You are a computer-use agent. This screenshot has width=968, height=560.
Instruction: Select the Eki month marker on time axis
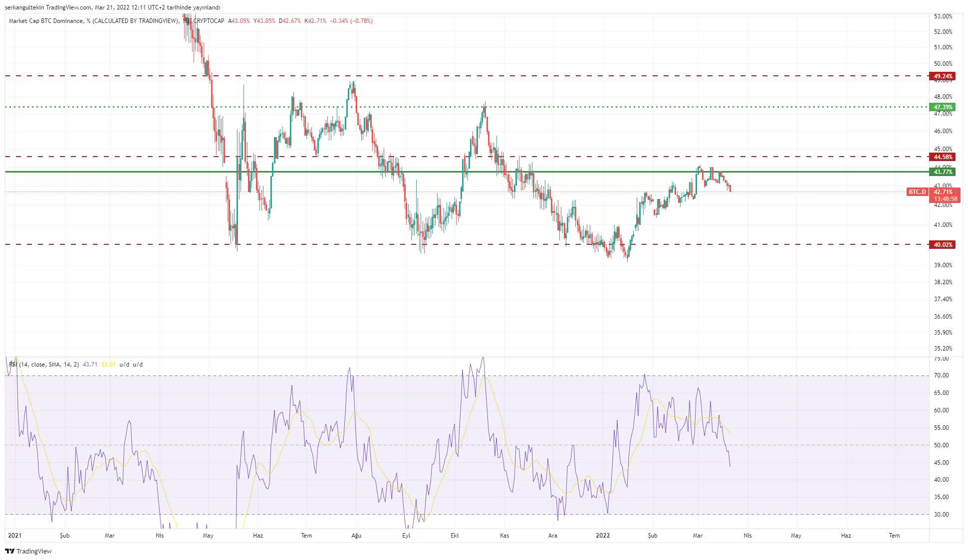click(455, 536)
